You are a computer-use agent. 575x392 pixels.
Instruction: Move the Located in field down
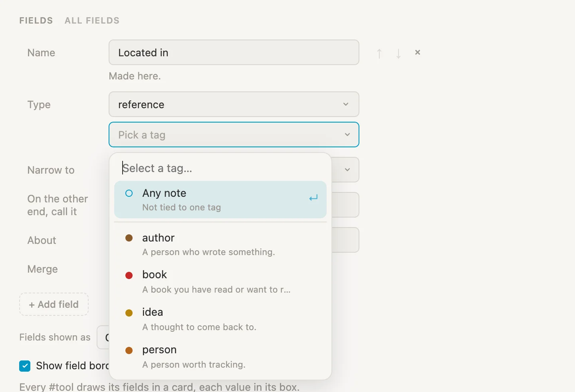pyautogui.click(x=399, y=53)
